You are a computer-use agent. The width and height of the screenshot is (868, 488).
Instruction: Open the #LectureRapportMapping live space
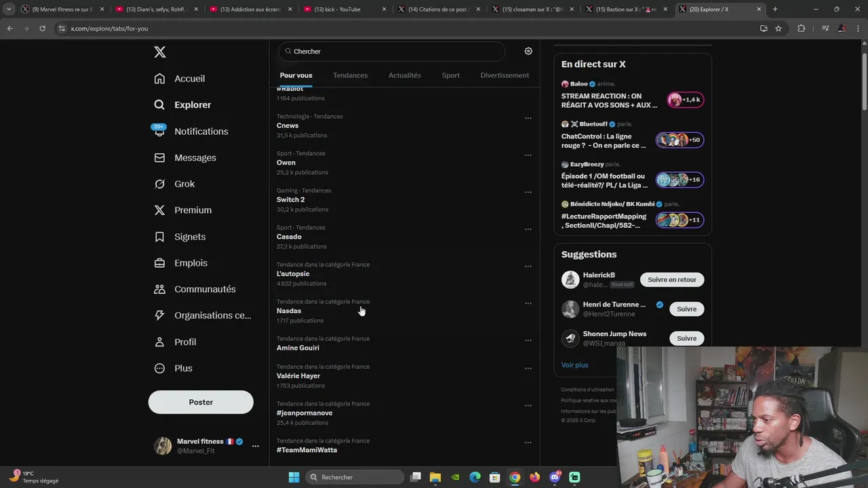coord(633,216)
